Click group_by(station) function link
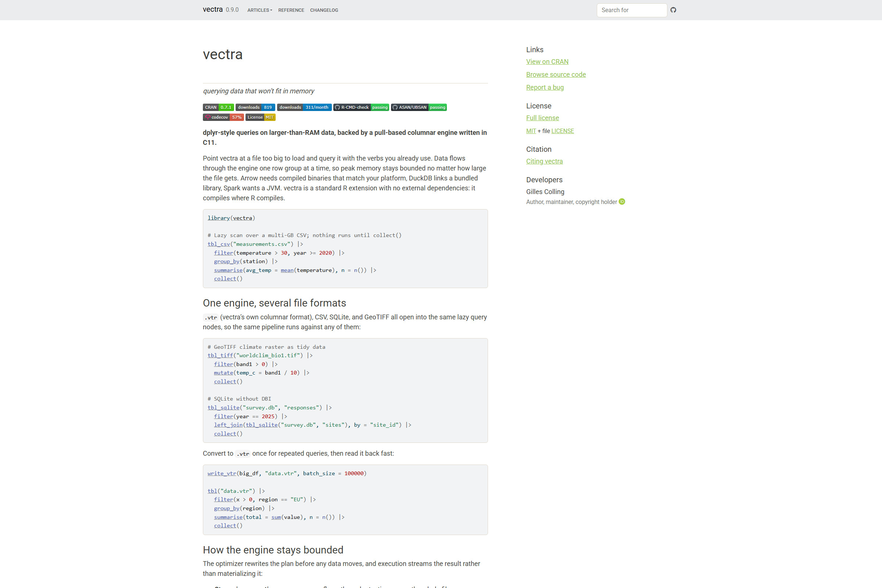 pos(226,261)
